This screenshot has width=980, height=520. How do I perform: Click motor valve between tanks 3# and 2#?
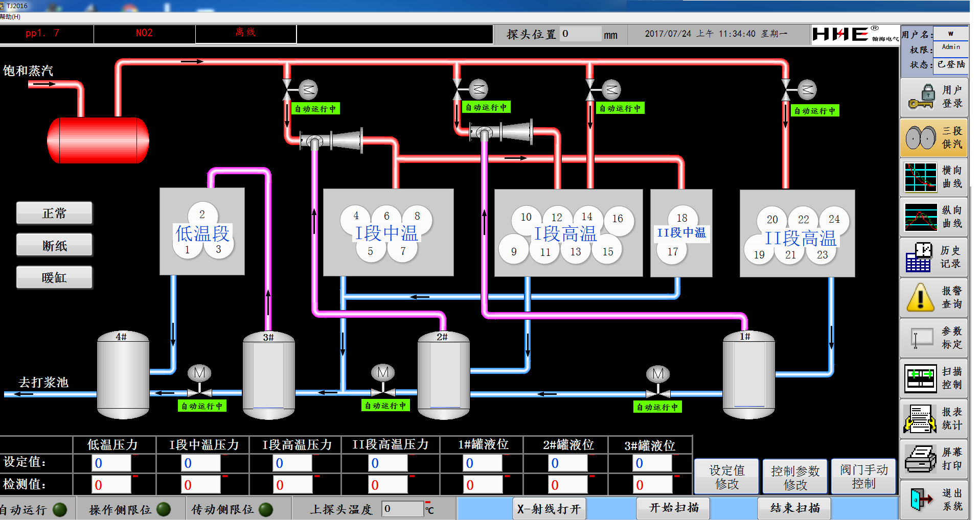click(x=383, y=381)
